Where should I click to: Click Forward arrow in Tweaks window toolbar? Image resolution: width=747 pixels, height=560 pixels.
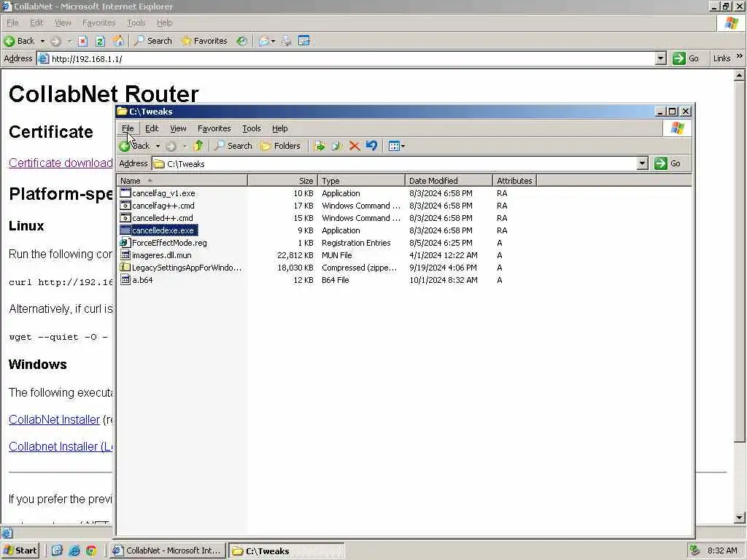click(x=171, y=147)
